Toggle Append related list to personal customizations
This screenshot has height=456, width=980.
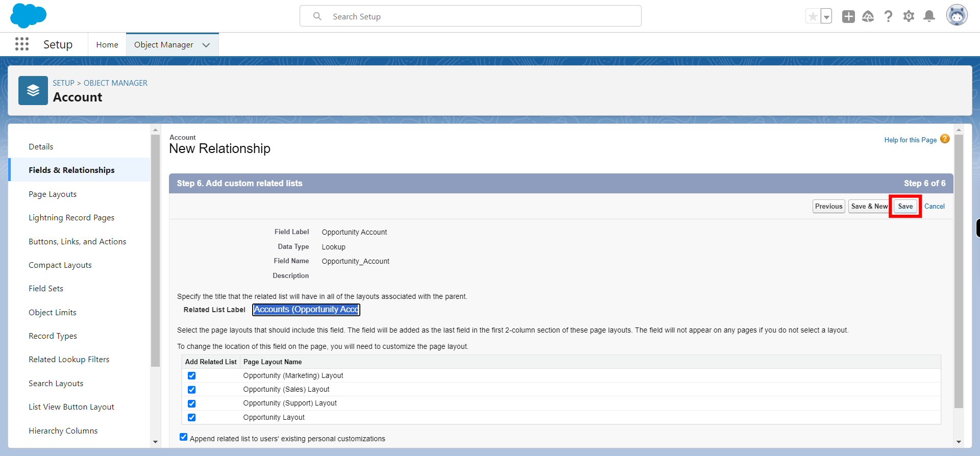click(x=183, y=437)
